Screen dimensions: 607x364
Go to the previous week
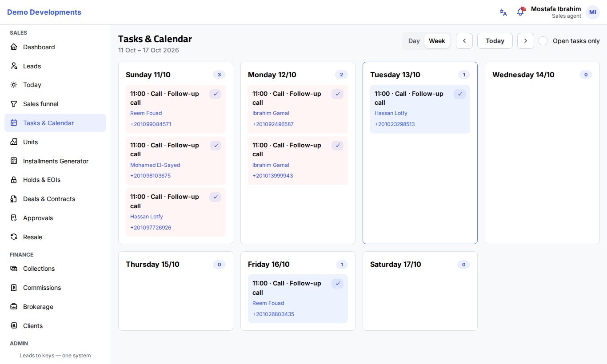point(464,41)
